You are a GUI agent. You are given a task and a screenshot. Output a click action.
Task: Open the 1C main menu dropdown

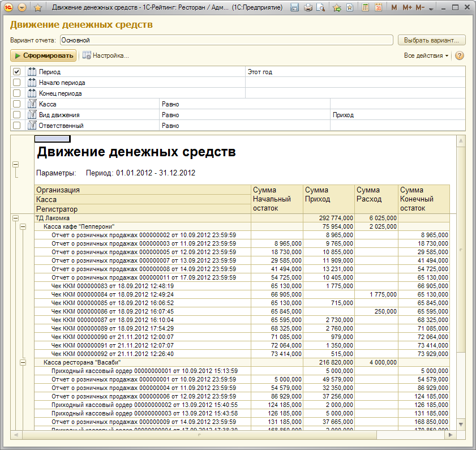[22, 8]
